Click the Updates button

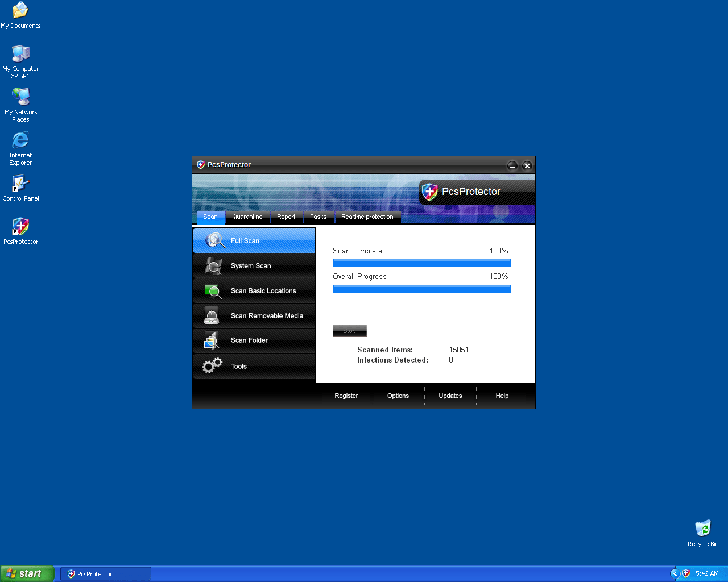click(450, 396)
